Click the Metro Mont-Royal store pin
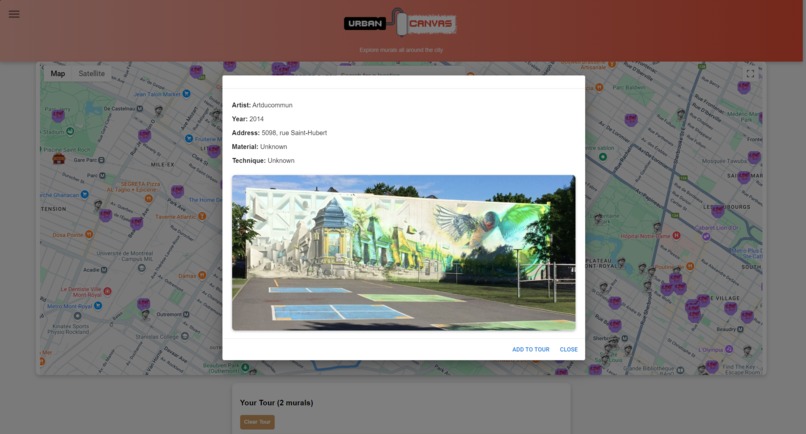 tap(98, 305)
